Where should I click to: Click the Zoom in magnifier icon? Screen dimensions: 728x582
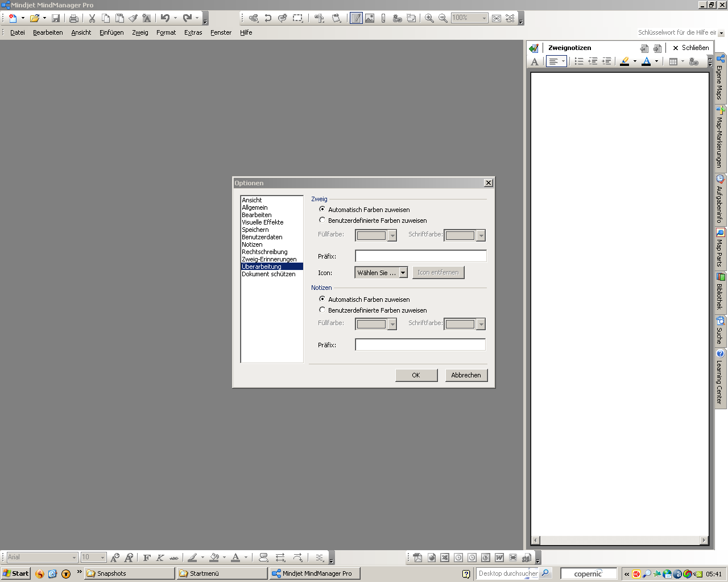click(x=429, y=18)
